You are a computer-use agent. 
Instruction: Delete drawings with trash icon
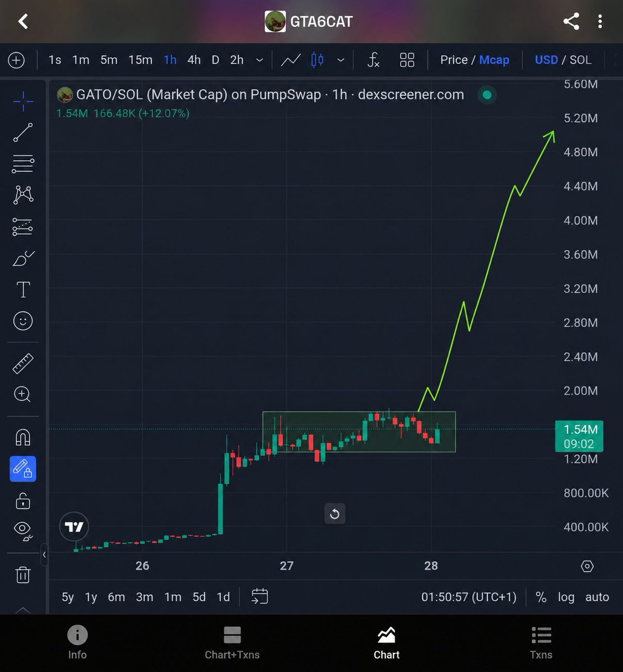(23, 575)
